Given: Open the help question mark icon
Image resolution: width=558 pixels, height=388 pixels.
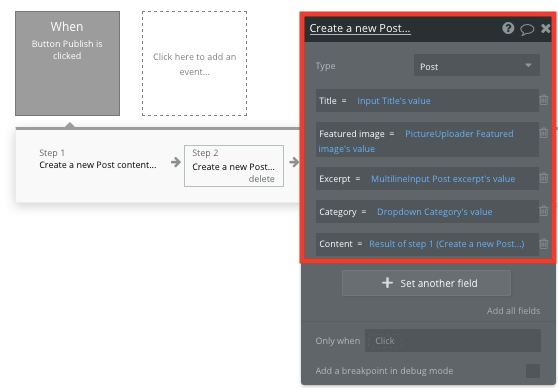Looking at the screenshot, I should click(x=508, y=28).
